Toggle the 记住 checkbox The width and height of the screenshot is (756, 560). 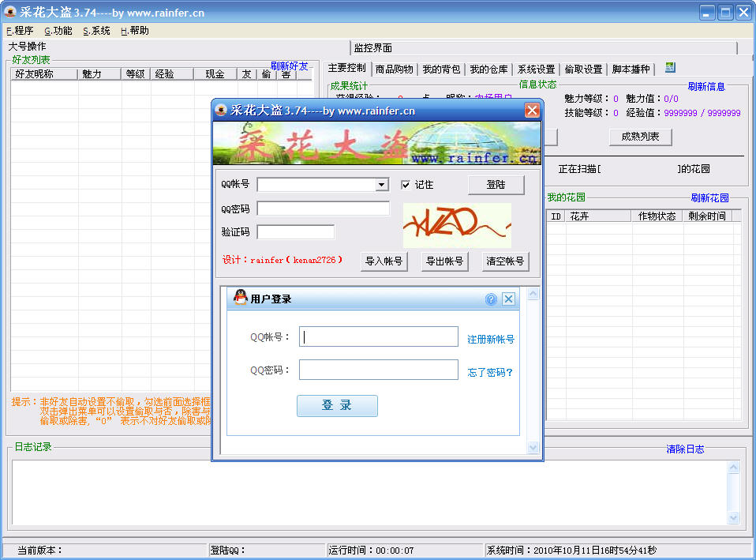click(x=406, y=185)
